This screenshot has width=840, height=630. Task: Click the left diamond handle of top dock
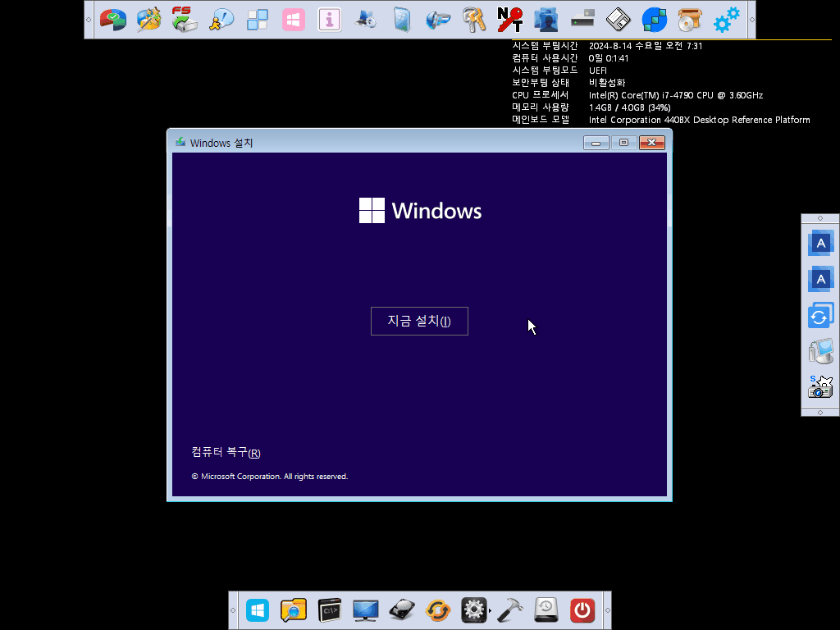pyautogui.click(x=89, y=20)
